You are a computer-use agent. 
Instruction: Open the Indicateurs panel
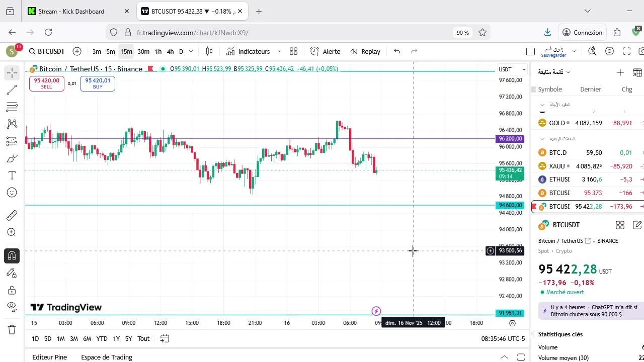[x=248, y=51]
